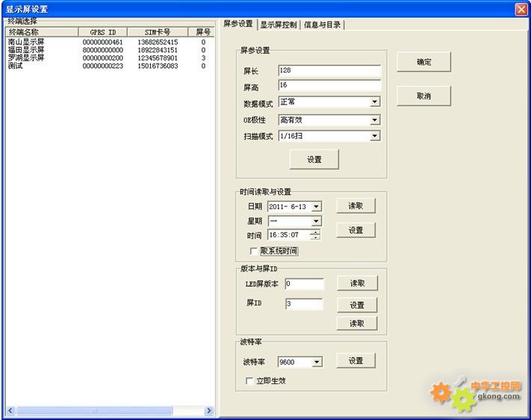This screenshot has width=531, height=420.
Task: Open the 波特率 dropdown showing 9600
Action: click(x=317, y=362)
